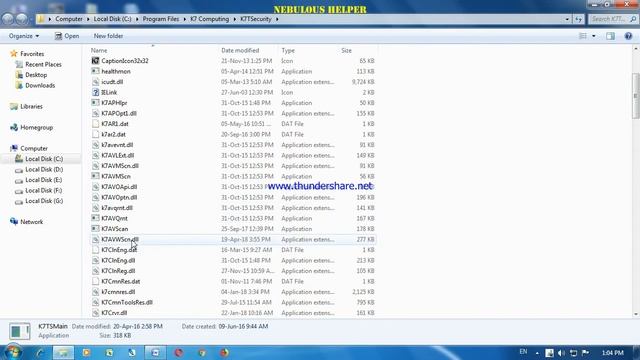Image resolution: width=640 pixels, height=360 pixels.
Task: Click the New folder button
Action: tap(108, 36)
